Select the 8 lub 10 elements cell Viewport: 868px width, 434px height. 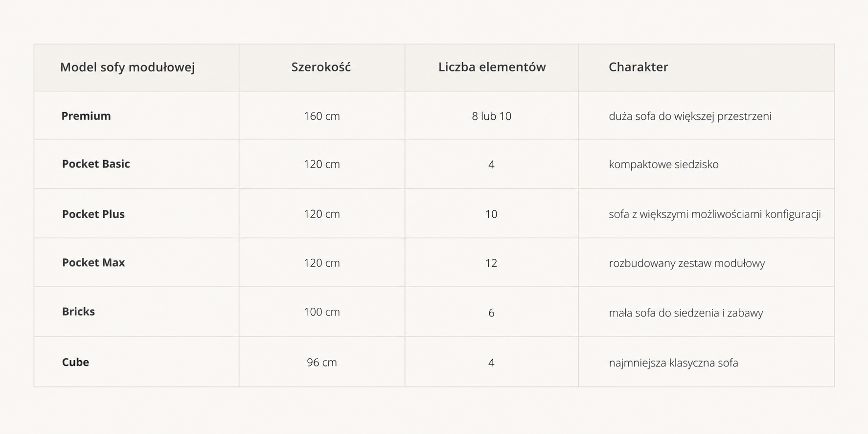pos(491,116)
